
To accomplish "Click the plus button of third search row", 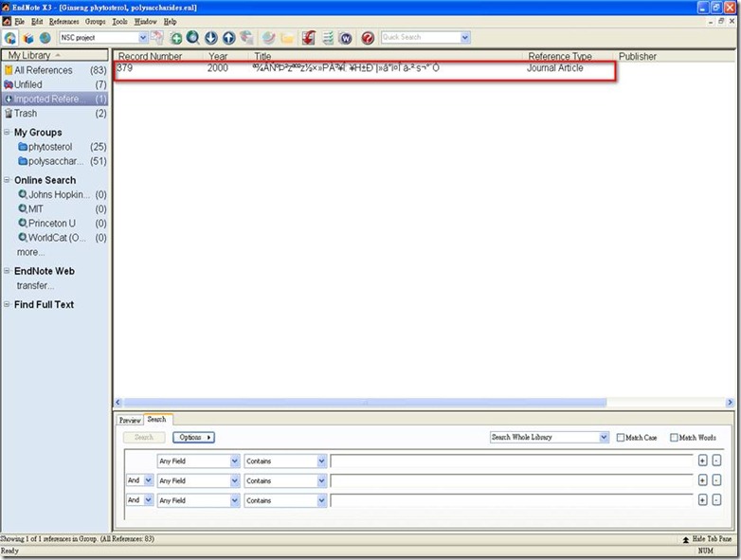I will tap(702, 499).
